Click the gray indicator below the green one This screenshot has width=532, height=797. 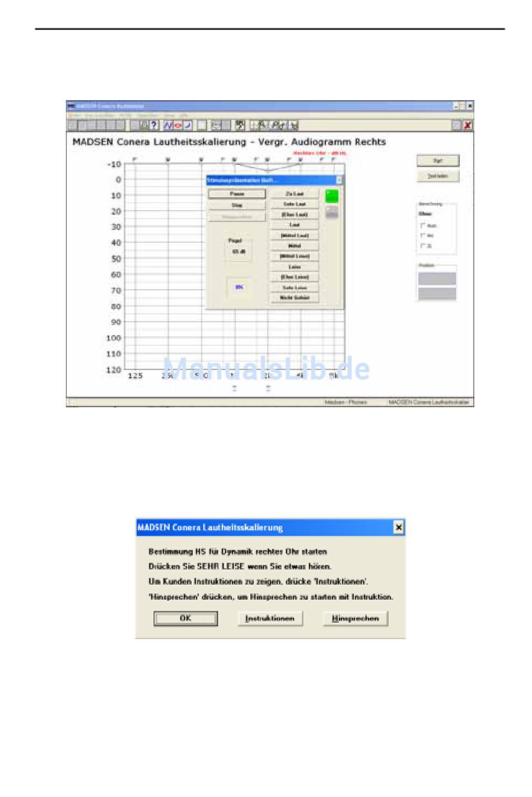pyautogui.click(x=332, y=212)
